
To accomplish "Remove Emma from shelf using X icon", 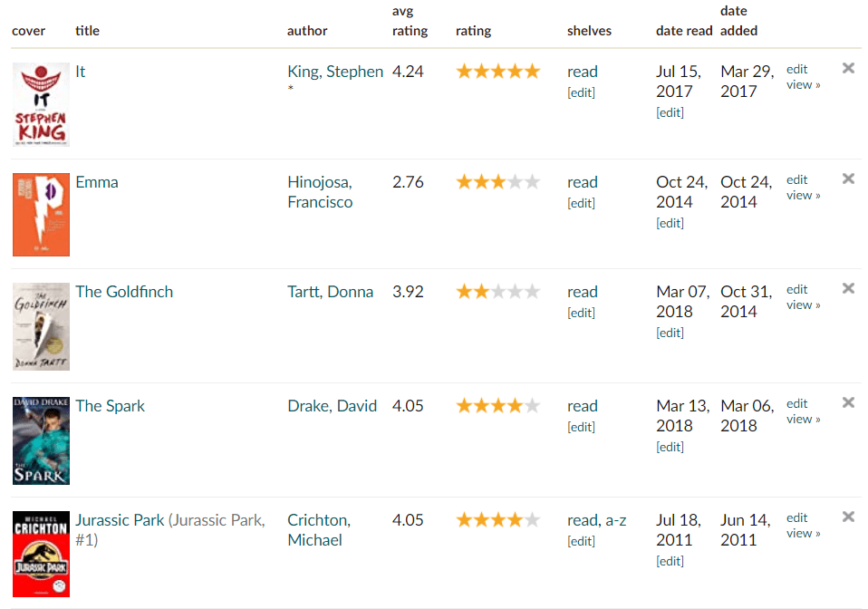I will [848, 179].
